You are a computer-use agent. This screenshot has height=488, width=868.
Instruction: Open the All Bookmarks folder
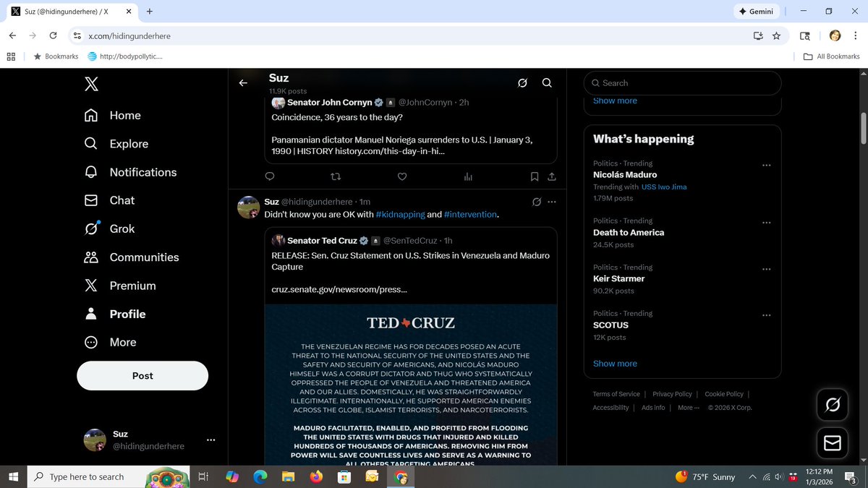[x=832, y=56]
